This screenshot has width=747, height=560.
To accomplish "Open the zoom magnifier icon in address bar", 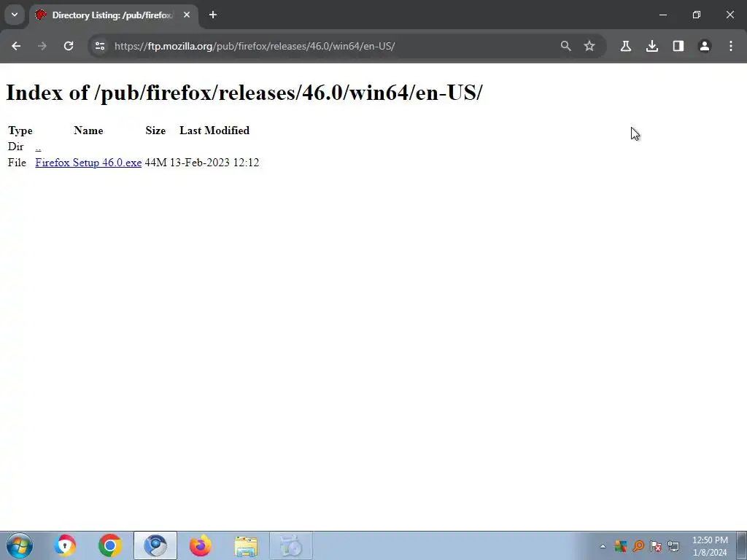I will (x=565, y=46).
